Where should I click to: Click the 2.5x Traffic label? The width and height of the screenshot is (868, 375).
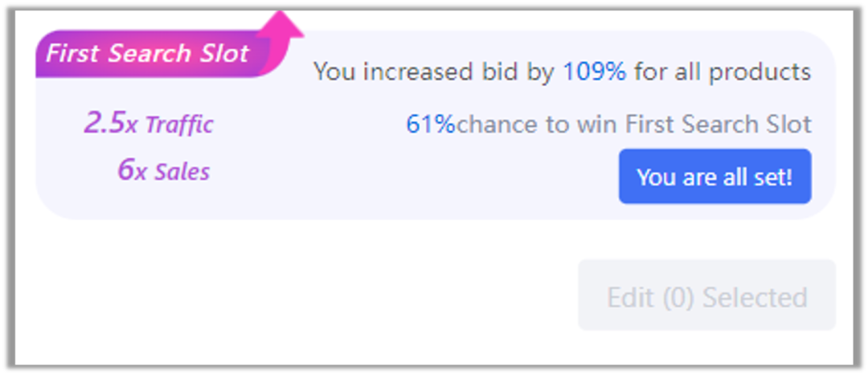[x=149, y=124]
